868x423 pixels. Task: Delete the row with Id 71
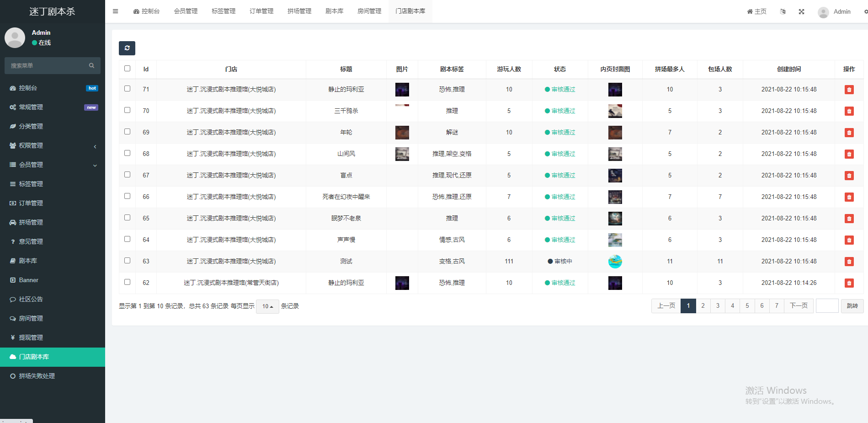[x=849, y=90]
